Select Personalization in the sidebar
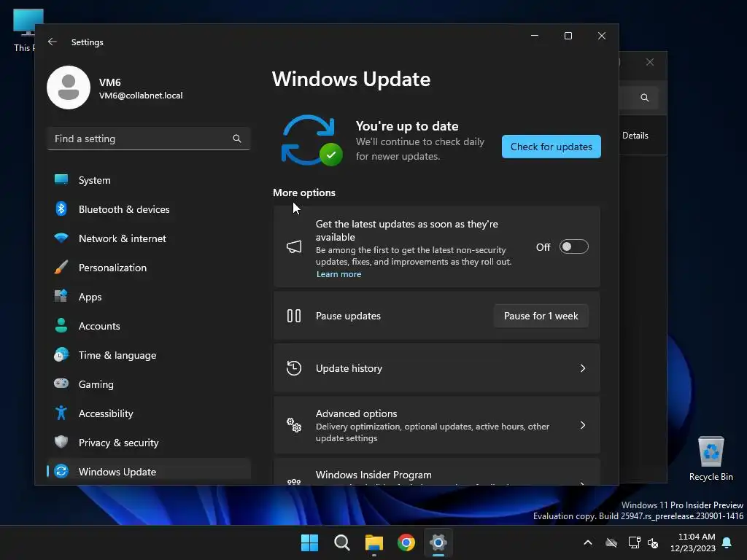747x560 pixels. tap(149, 268)
